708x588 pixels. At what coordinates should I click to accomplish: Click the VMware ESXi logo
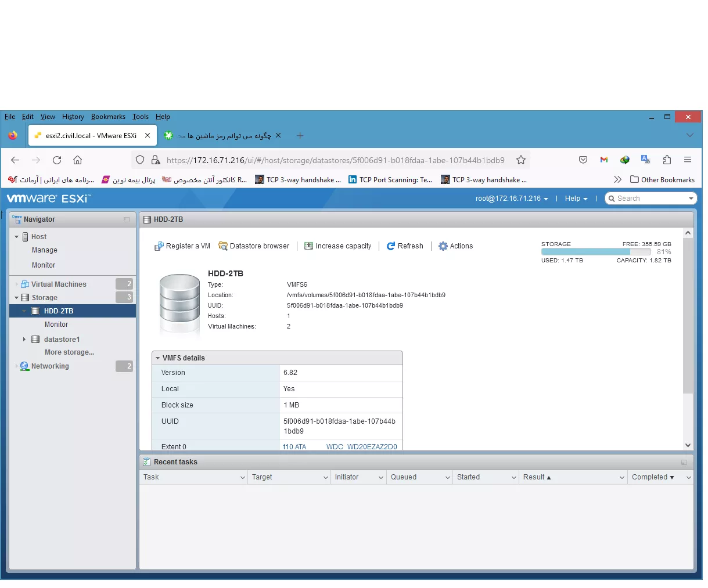(x=49, y=199)
